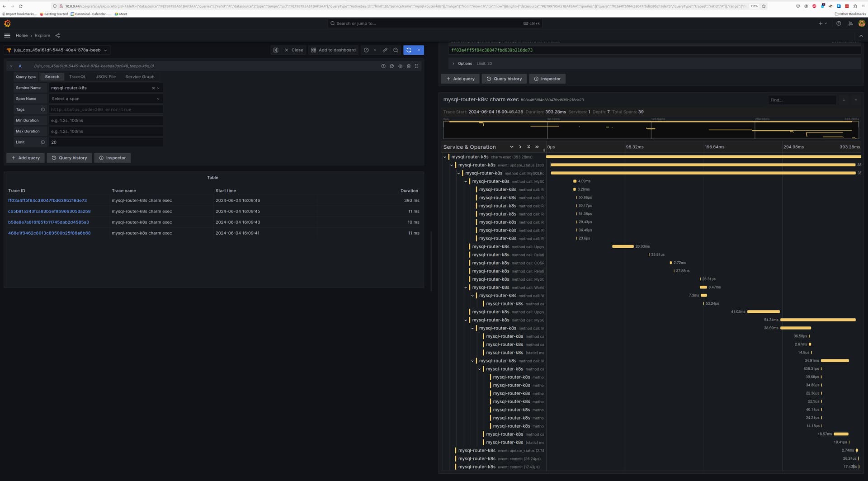Open trace ID cb5b81a343fca83b3ef9b966305da2b8 link
This screenshot has height=481, width=868.
(x=49, y=212)
